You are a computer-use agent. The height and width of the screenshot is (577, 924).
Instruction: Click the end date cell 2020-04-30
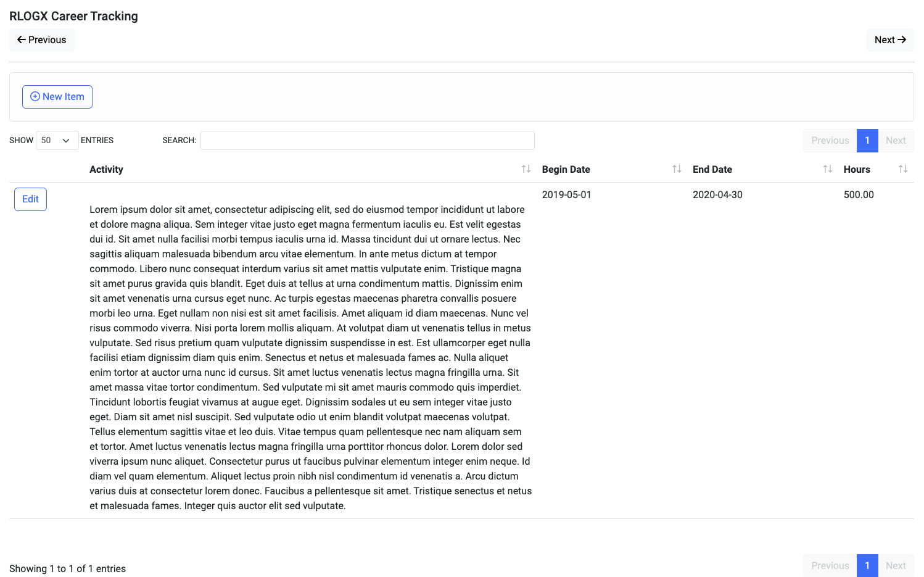(717, 195)
